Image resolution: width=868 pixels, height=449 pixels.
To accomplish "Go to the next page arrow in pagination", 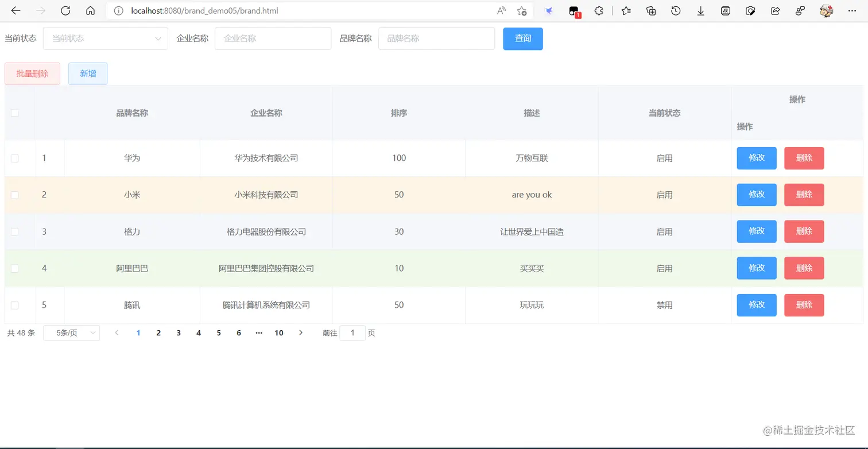I will (x=300, y=333).
